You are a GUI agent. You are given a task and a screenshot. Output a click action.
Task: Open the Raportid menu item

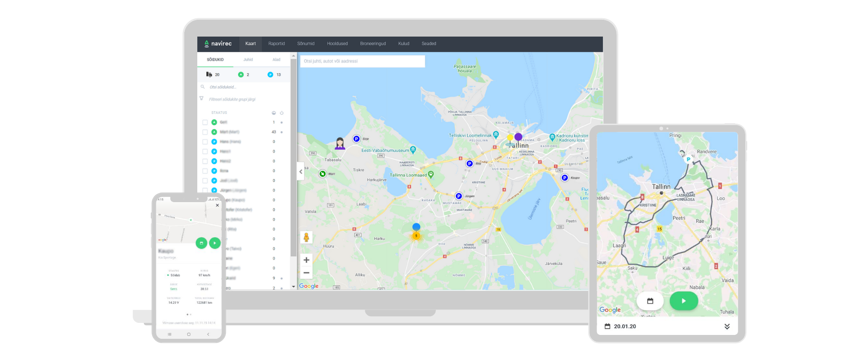click(x=277, y=44)
